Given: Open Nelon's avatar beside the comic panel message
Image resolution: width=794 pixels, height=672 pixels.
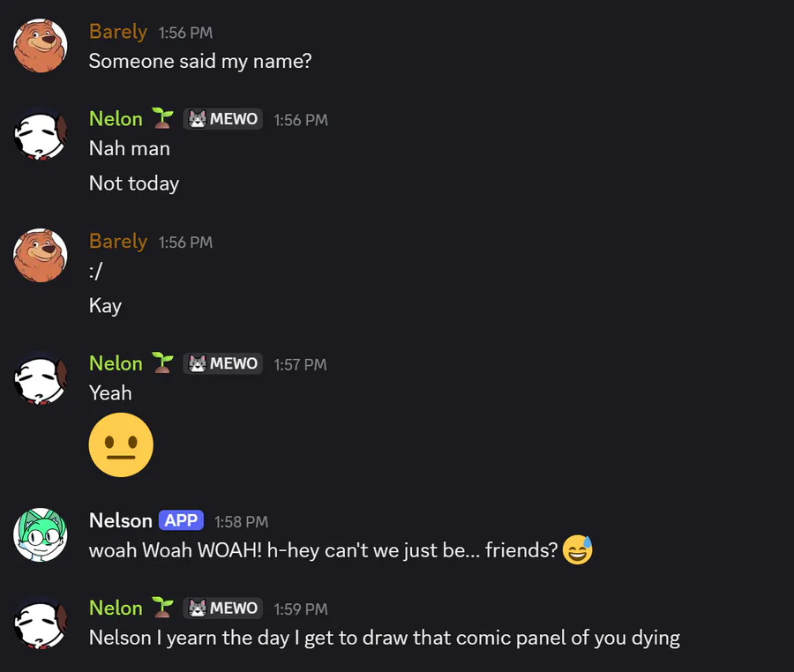Looking at the screenshot, I should click(41, 623).
